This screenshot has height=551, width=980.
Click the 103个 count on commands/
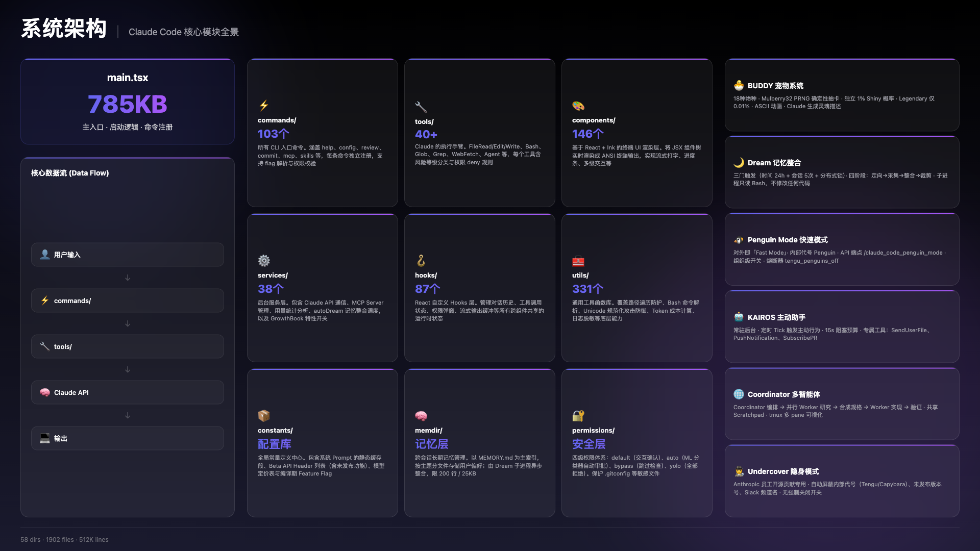[x=274, y=134]
